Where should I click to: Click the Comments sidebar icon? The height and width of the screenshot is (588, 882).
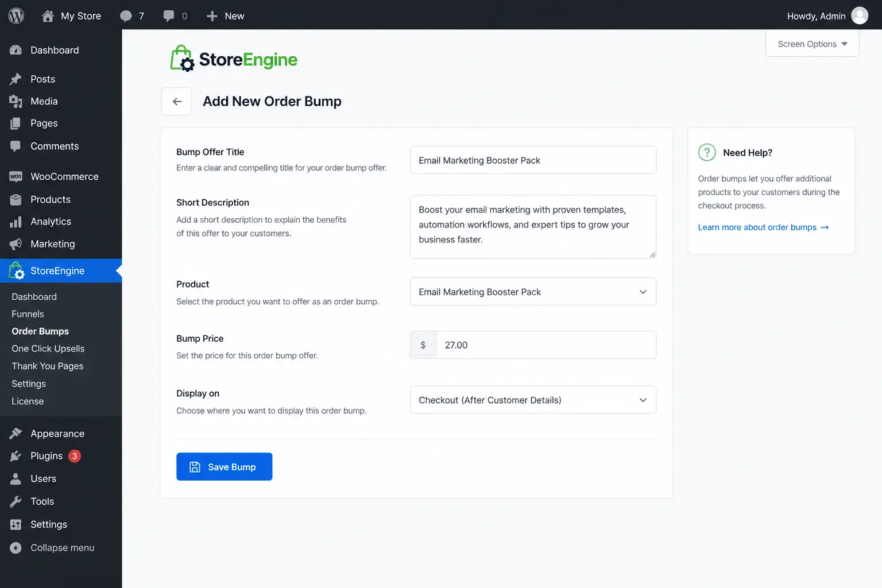click(16, 146)
